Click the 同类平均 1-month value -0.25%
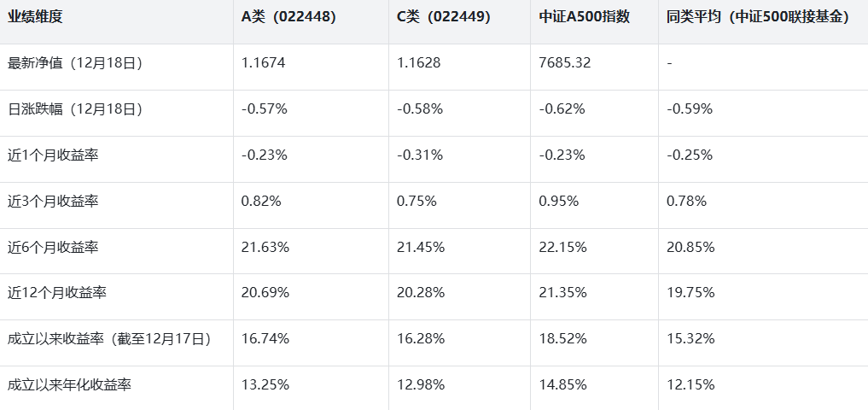 coord(690,155)
